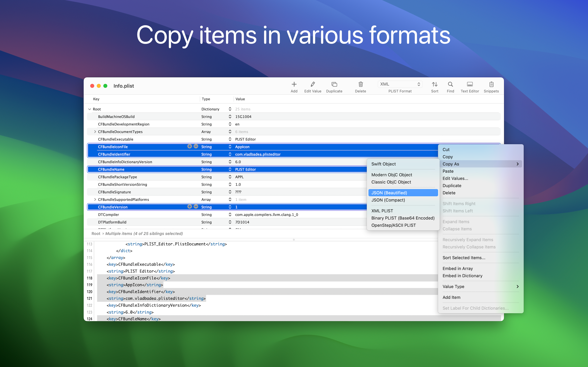The height and width of the screenshot is (367, 588).
Task: Open the XML PLIST Format dropdown
Action: (400, 84)
